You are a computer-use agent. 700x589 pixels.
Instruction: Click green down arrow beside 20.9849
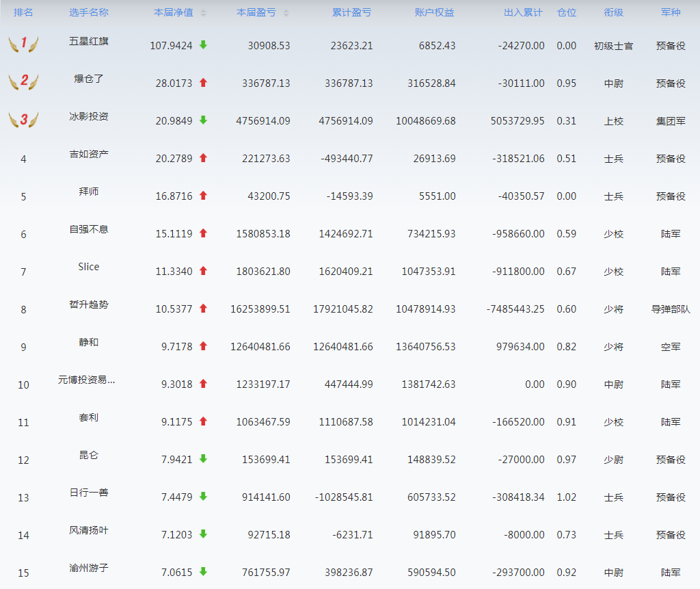[x=203, y=120]
